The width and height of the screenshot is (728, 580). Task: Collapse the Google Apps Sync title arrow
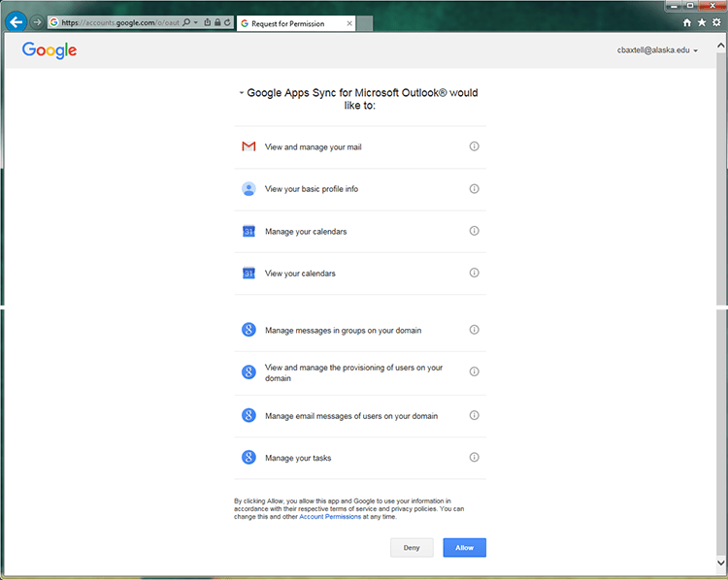tap(242, 94)
